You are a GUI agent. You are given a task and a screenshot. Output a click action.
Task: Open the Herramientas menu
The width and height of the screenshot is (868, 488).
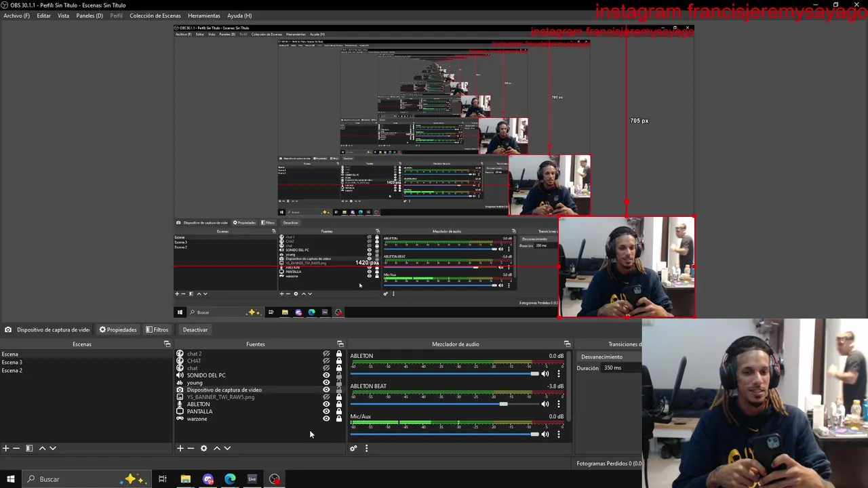(x=204, y=16)
